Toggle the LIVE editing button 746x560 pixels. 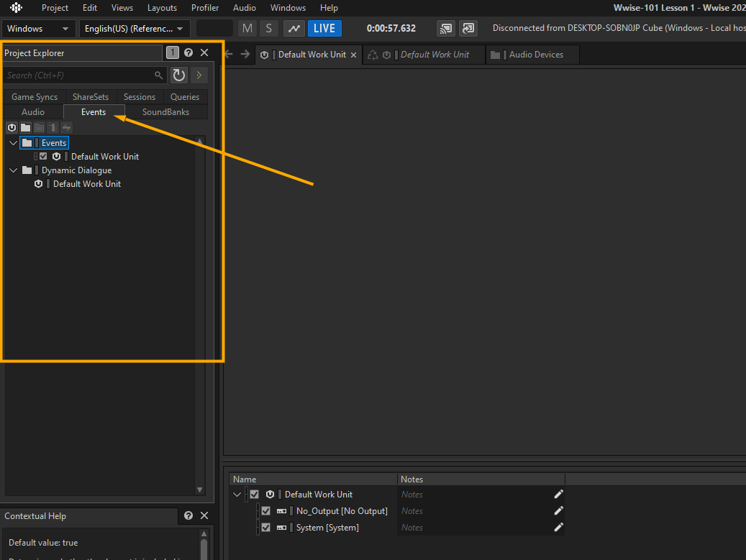coord(324,29)
